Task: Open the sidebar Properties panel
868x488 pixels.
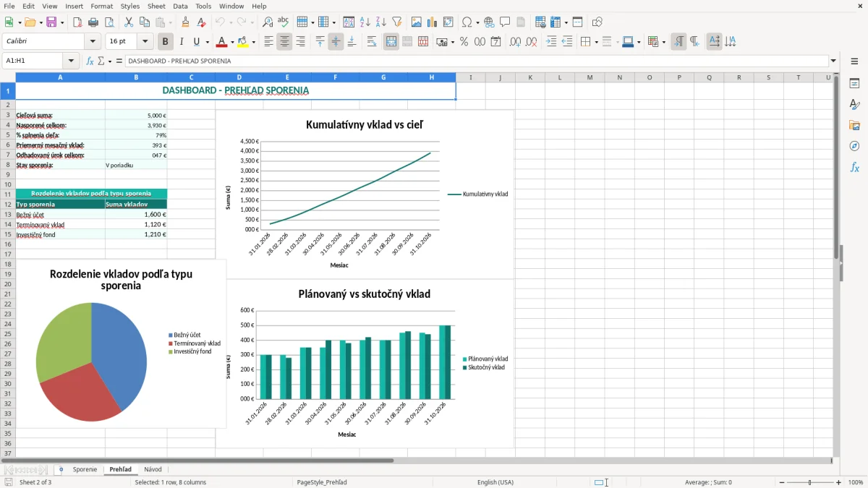Action: [x=854, y=84]
